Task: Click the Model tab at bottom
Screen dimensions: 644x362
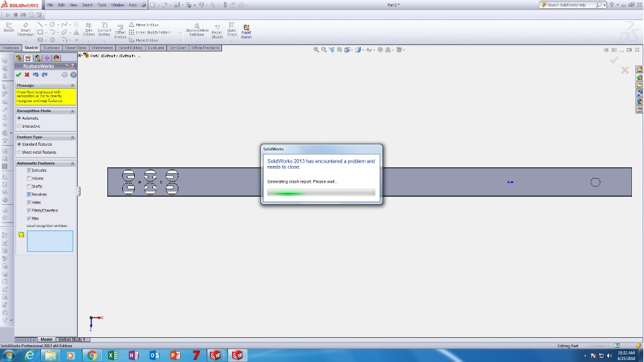Action: (x=46, y=339)
